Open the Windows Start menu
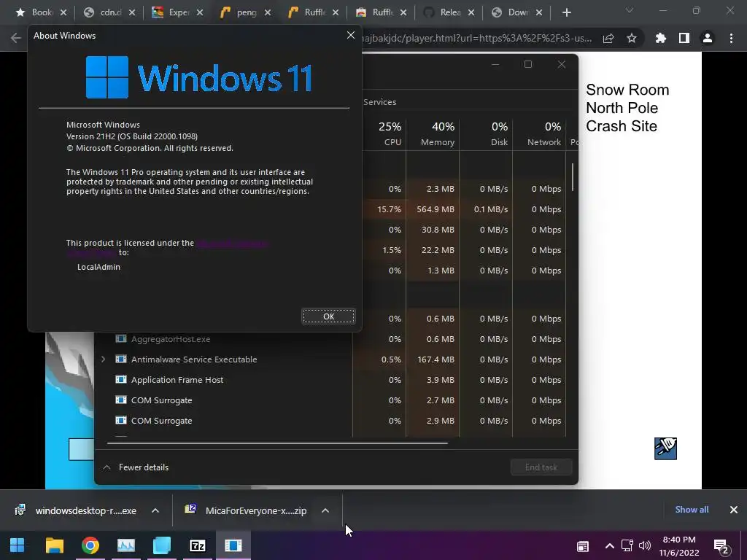The width and height of the screenshot is (747, 560). pos(18,545)
